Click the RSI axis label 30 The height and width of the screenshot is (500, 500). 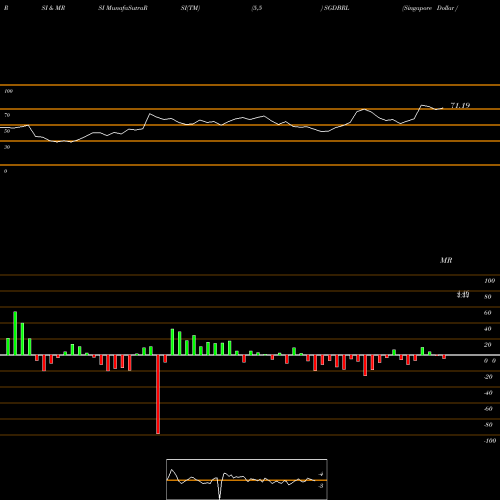click(x=7, y=147)
